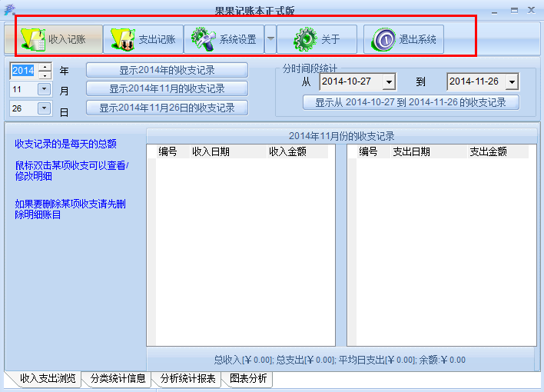Click the expense table 编号 column header beside 支出日期
The width and height of the screenshot is (544, 392).
(x=373, y=151)
